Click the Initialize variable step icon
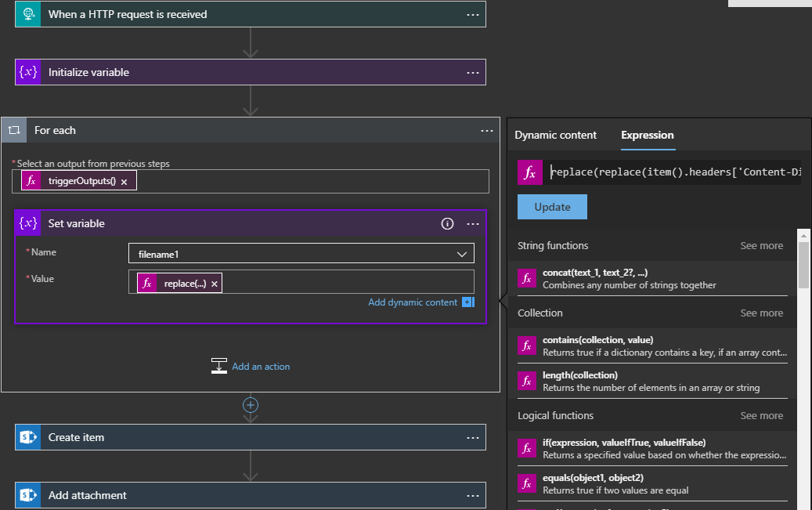 point(28,72)
